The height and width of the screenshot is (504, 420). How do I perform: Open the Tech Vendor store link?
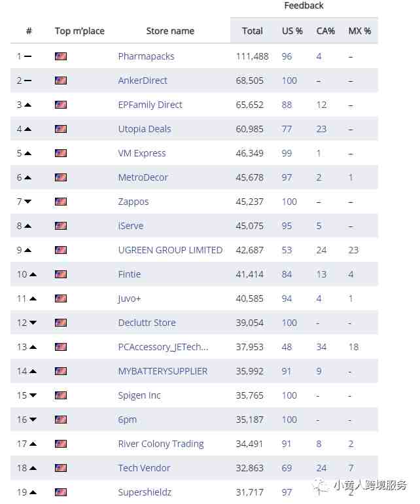[145, 468]
